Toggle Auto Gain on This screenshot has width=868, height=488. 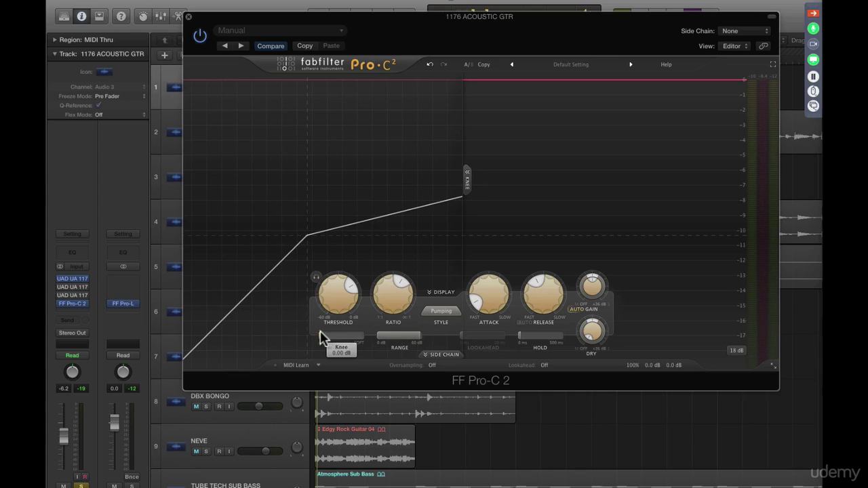(x=576, y=309)
